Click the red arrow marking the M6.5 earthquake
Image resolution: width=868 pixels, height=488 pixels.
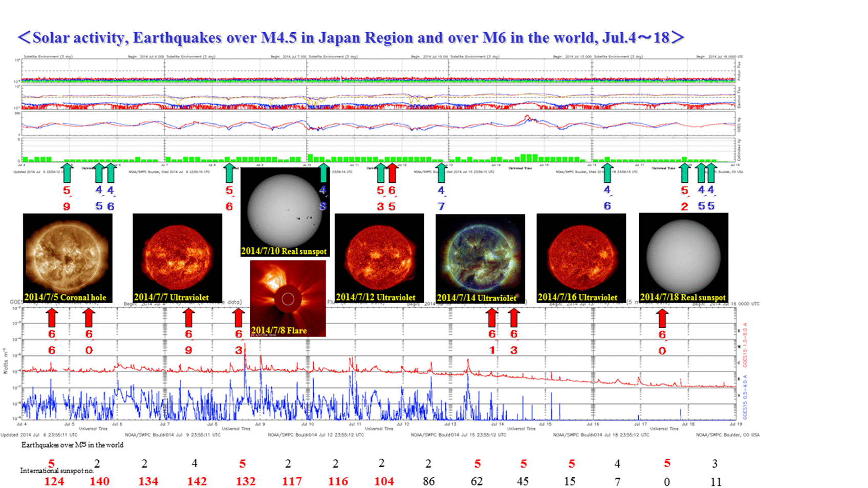[x=392, y=173]
